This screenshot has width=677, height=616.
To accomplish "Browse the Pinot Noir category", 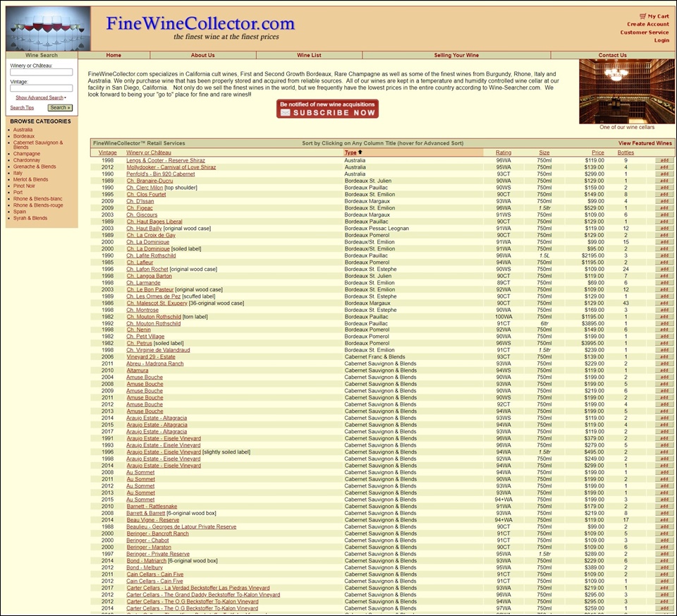I will (24, 186).
